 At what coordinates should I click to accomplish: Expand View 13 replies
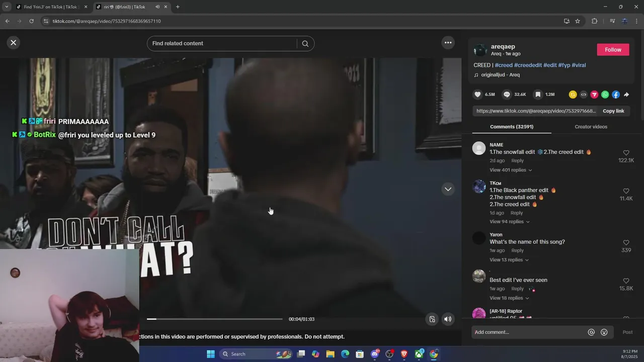tap(509, 260)
